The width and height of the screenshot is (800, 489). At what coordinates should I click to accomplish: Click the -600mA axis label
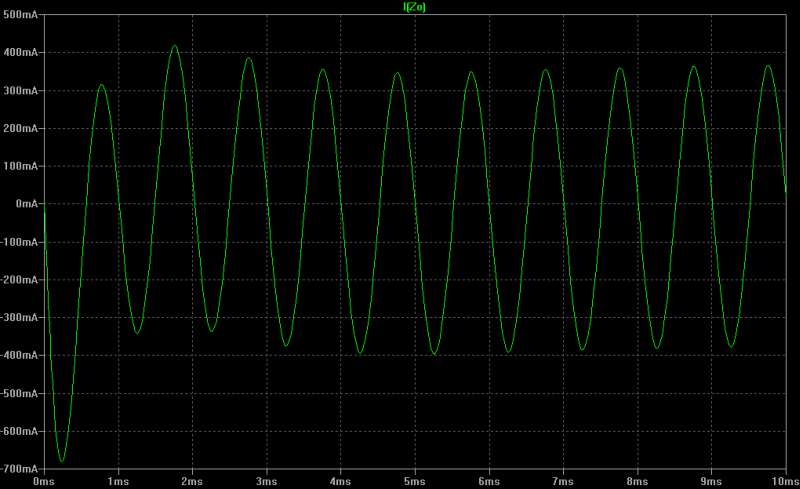[x=19, y=431]
